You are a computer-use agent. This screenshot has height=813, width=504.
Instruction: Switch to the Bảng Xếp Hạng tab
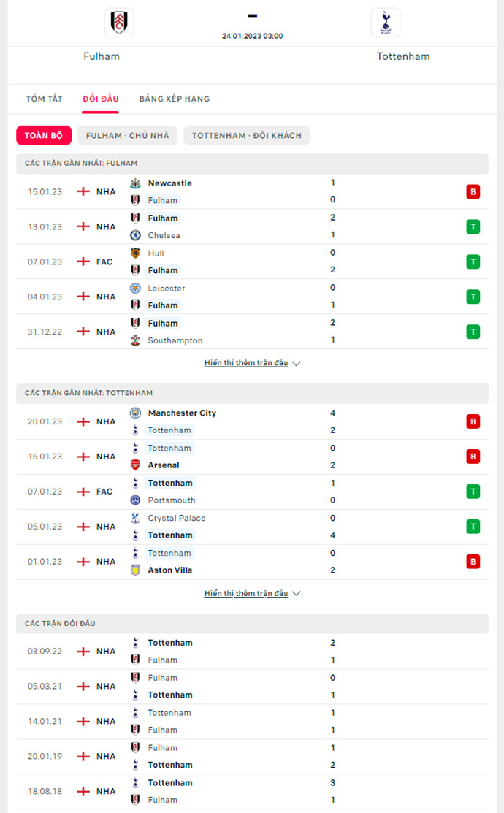[x=175, y=99]
